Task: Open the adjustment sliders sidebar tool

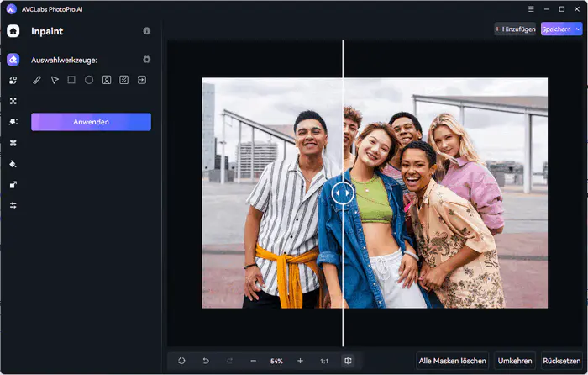Action: [13, 205]
